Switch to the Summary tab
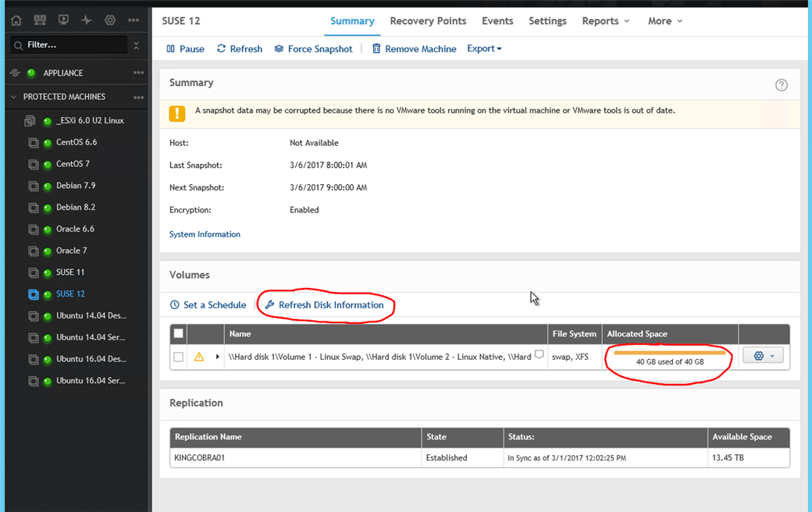Screen dimensions: 812x512 tap(352, 21)
